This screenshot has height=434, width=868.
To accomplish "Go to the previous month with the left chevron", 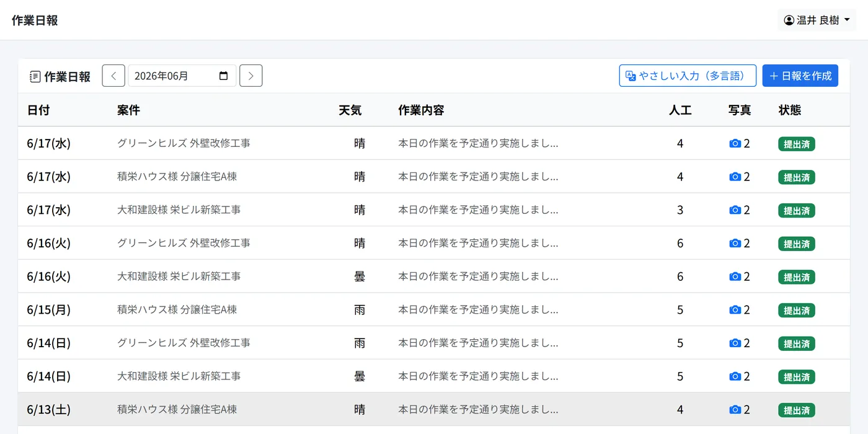I will click(x=113, y=76).
